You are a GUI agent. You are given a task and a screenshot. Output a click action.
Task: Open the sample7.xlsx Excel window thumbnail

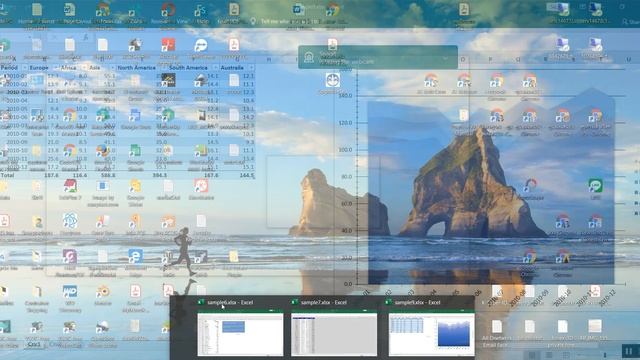tap(334, 334)
